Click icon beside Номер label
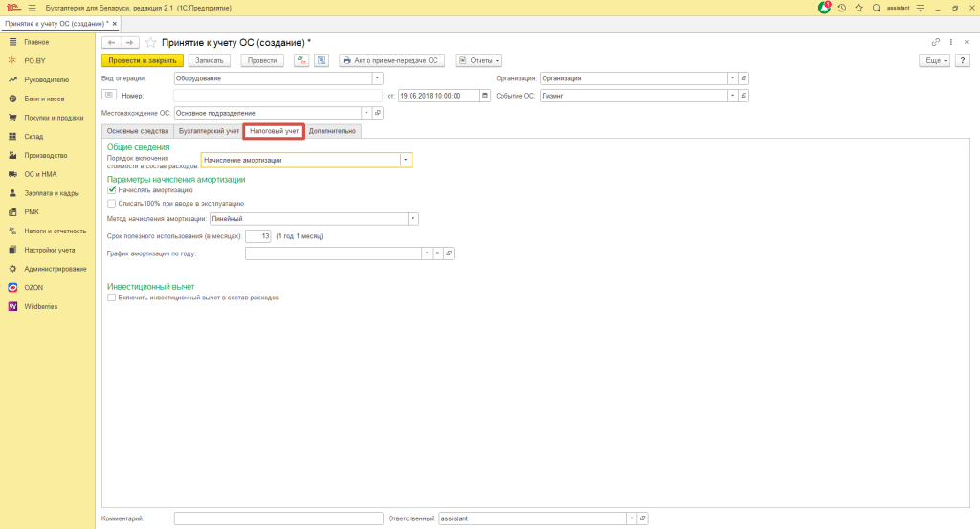The height and width of the screenshot is (529, 980). pos(109,95)
